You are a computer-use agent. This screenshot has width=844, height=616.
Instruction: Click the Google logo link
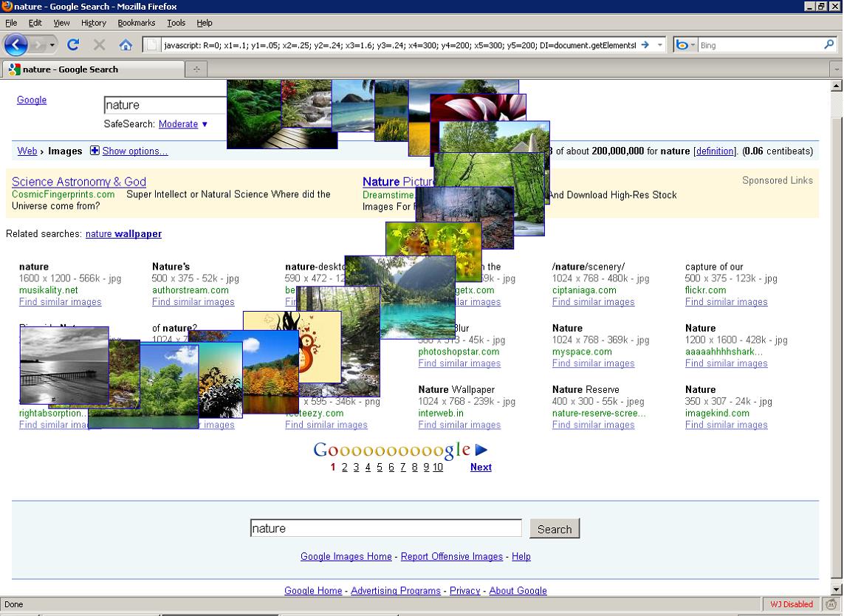click(32, 100)
